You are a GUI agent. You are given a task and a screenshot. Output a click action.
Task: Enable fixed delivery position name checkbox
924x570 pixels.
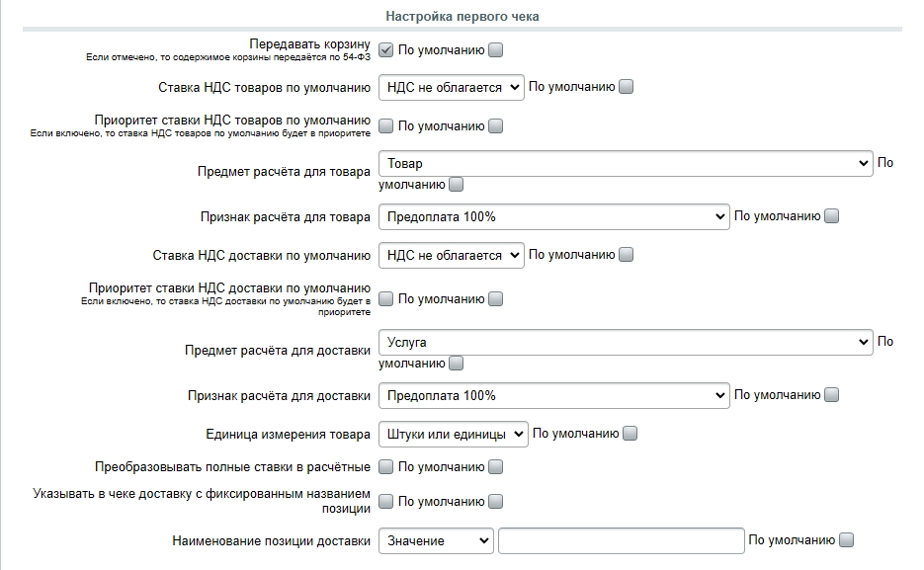click(386, 501)
